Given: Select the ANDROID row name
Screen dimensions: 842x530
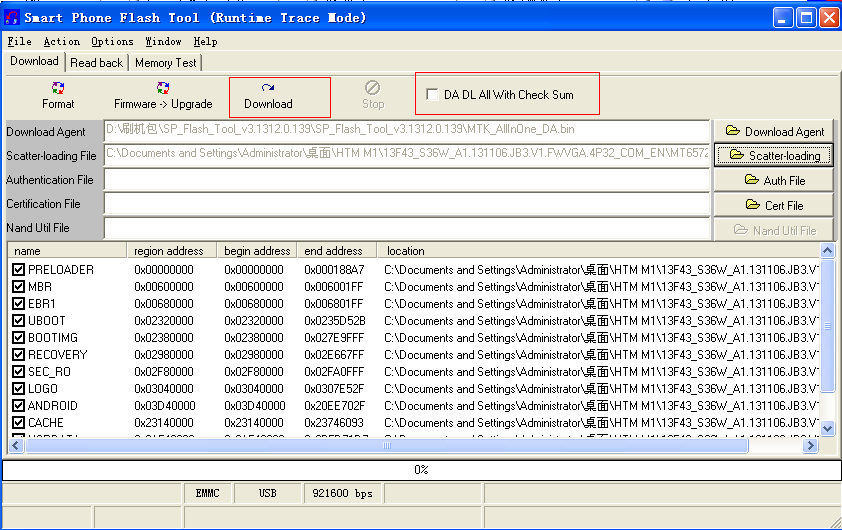Looking at the screenshot, I should (x=53, y=405).
